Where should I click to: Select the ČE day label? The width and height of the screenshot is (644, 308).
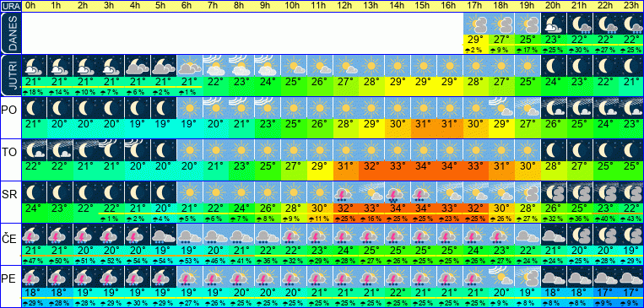click(x=9, y=237)
